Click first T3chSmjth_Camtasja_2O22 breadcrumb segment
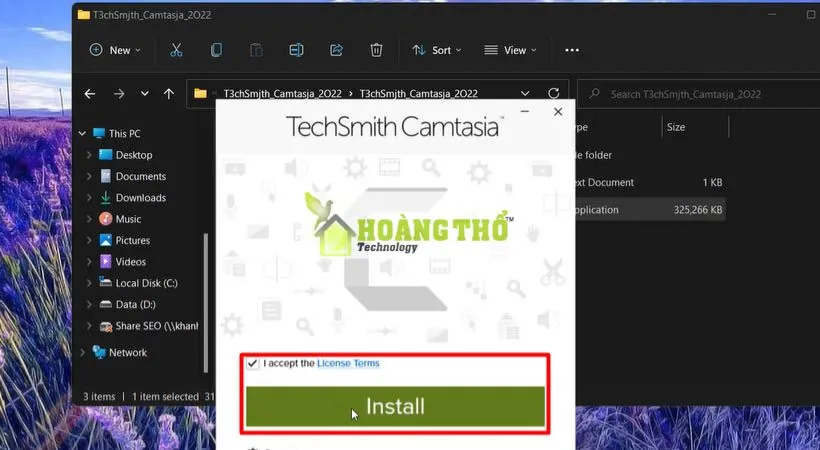Image resolution: width=820 pixels, height=450 pixels. tap(282, 94)
